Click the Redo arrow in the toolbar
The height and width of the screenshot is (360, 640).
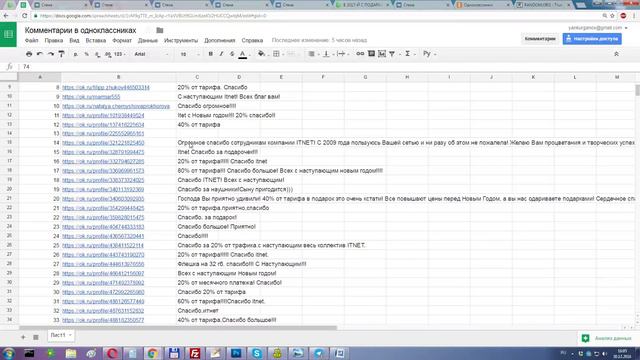click(50, 54)
